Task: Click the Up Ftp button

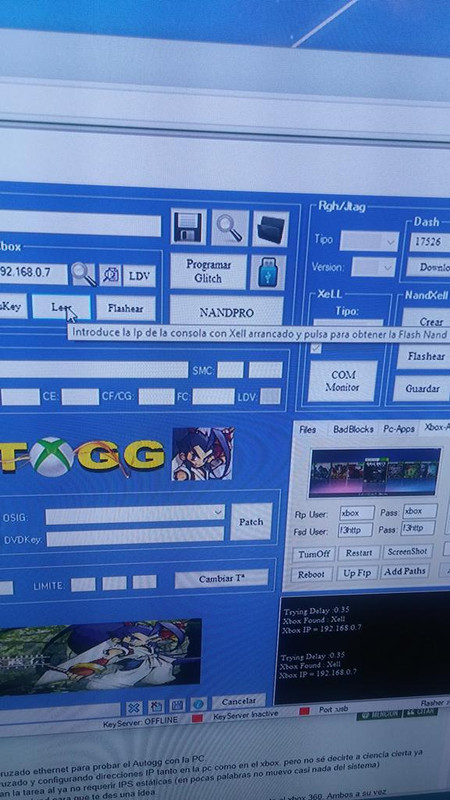Action: [x=357, y=572]
